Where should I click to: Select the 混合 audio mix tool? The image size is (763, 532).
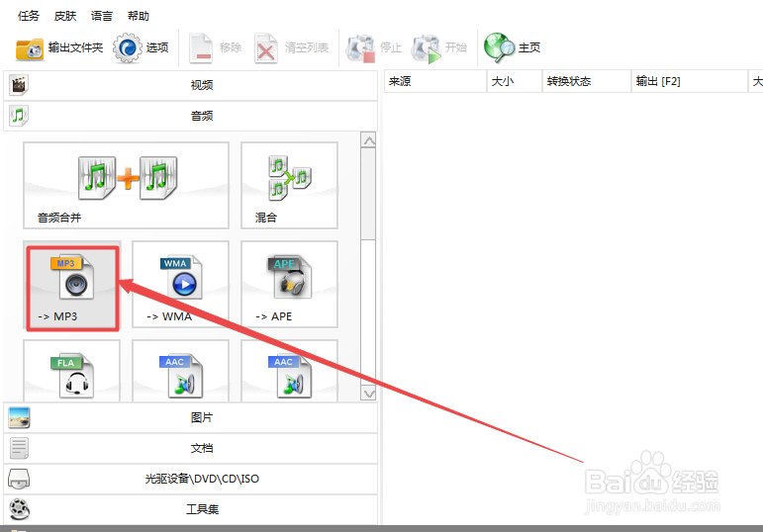(290, 185)
